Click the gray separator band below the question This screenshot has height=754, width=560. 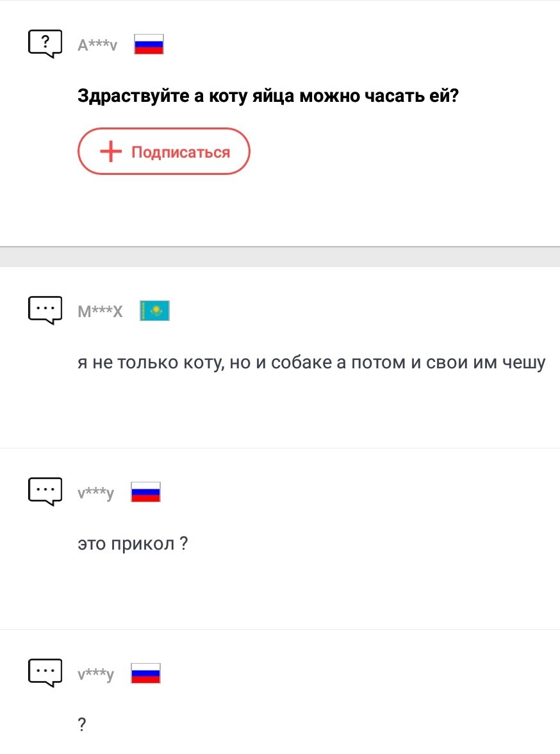point(280,256)
